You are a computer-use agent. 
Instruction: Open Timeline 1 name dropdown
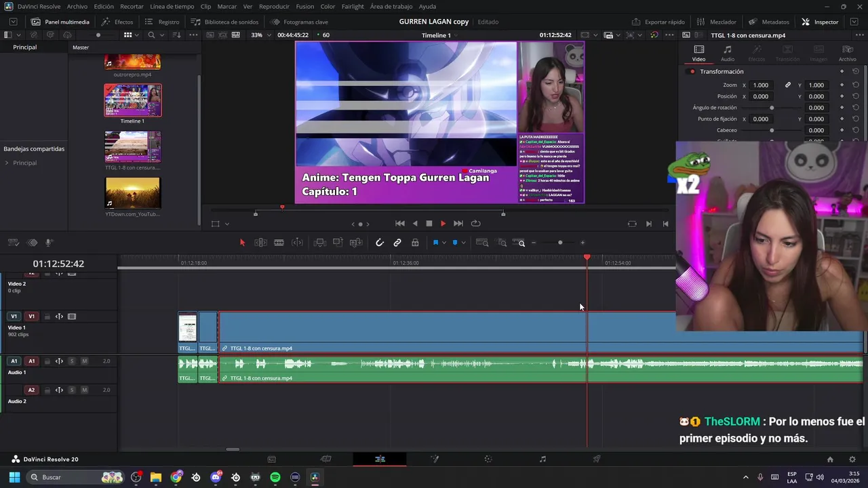pos(440,35)
